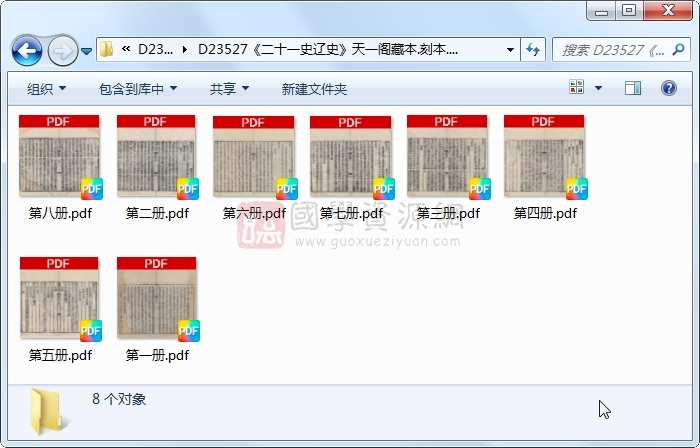The image size is (700, 448).
Task: Select the 第四册.pdf file icon
Action: coord(544,157)
